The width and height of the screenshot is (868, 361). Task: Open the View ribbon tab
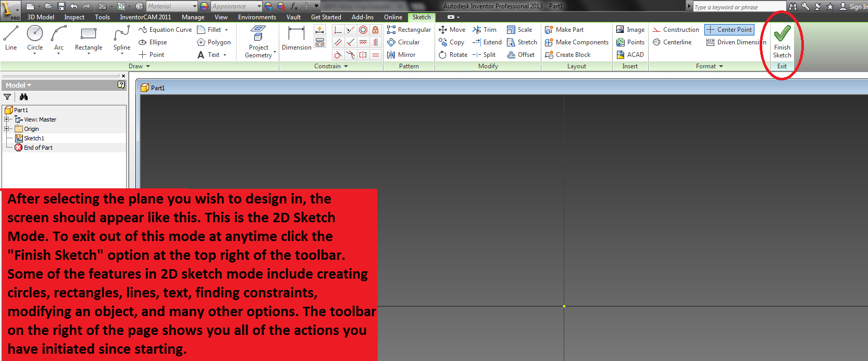(x=221, y=17)
